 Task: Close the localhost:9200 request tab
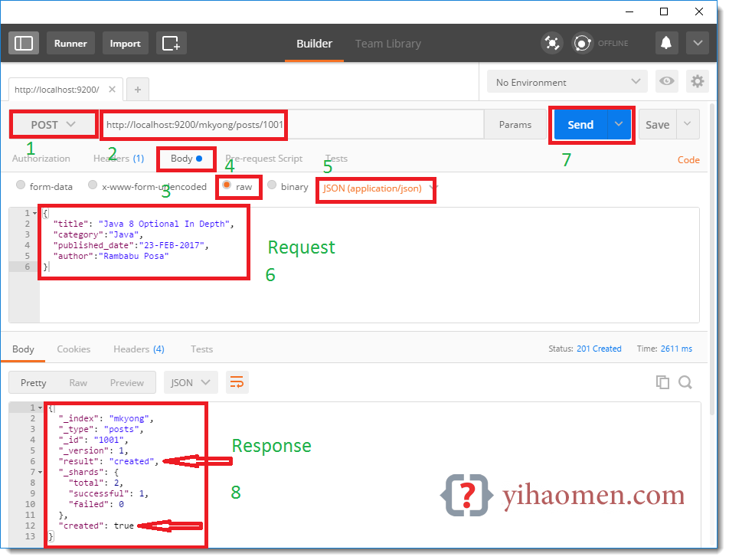point(112,90)
